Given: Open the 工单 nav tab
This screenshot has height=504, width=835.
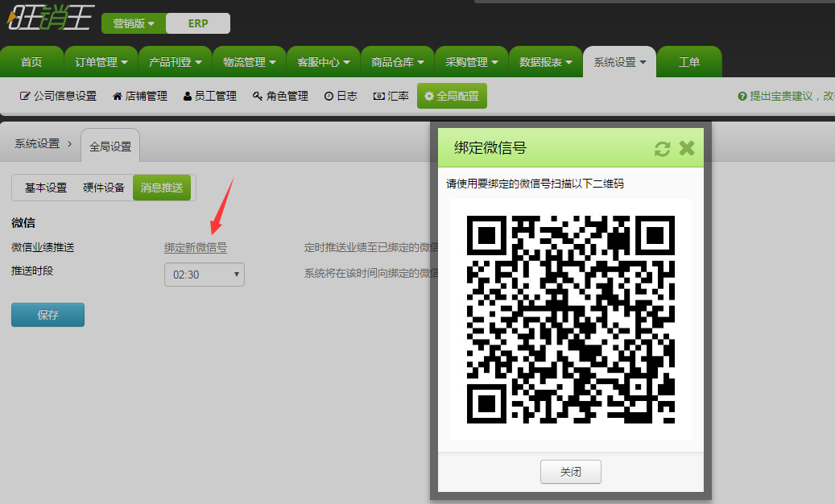Looking at the screenshot, I should click(689, 62).
